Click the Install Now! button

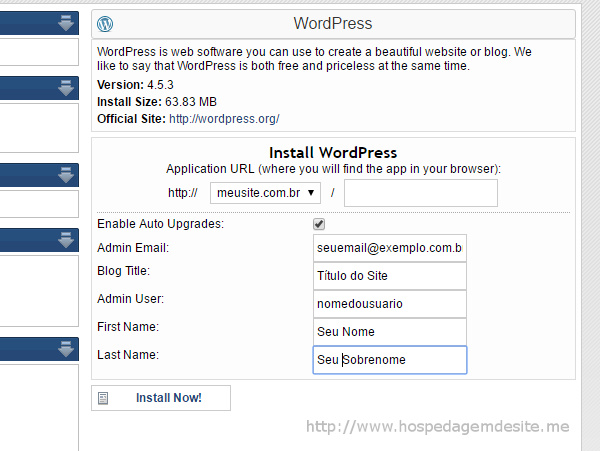coord(161,398)
